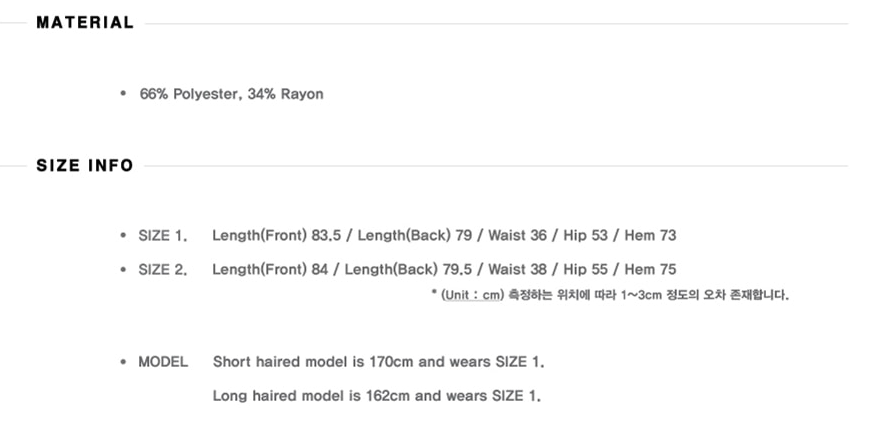
Task: Select the SIZE 2. row label
Action: click(162, 269)
